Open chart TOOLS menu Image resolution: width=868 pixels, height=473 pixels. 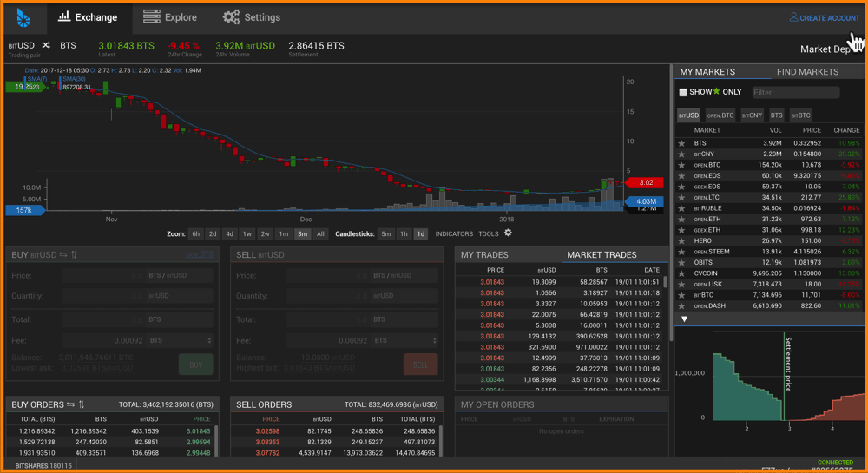(x=488, y=234)
